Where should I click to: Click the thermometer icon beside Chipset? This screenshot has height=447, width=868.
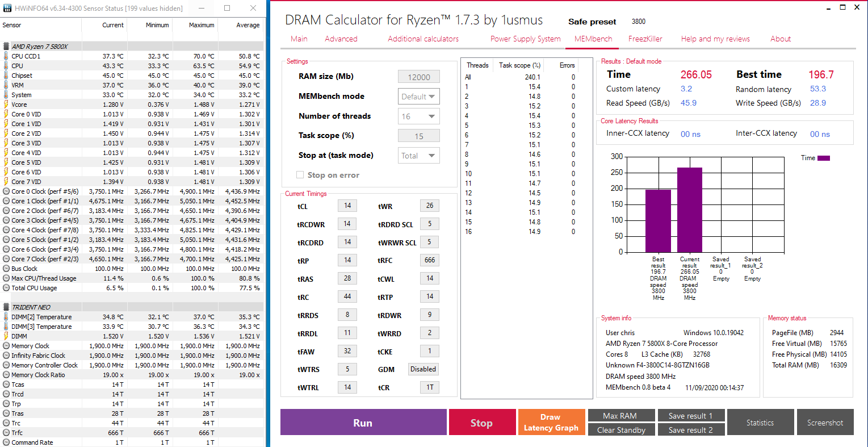tap(6, 76)
